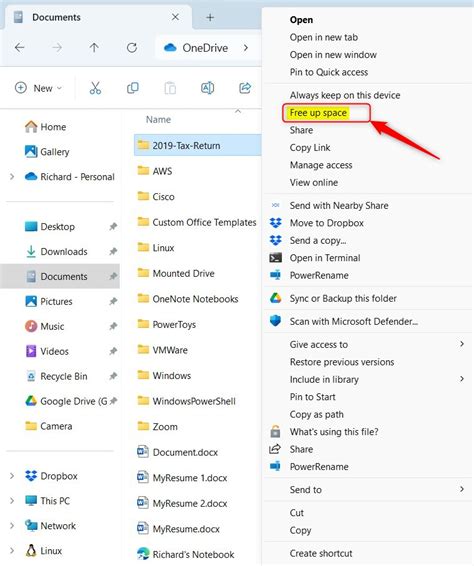This screenshot has width=474, height=566.
Task: Expand the Richard - Personal tree node
Action: click(x=12, y=177)
